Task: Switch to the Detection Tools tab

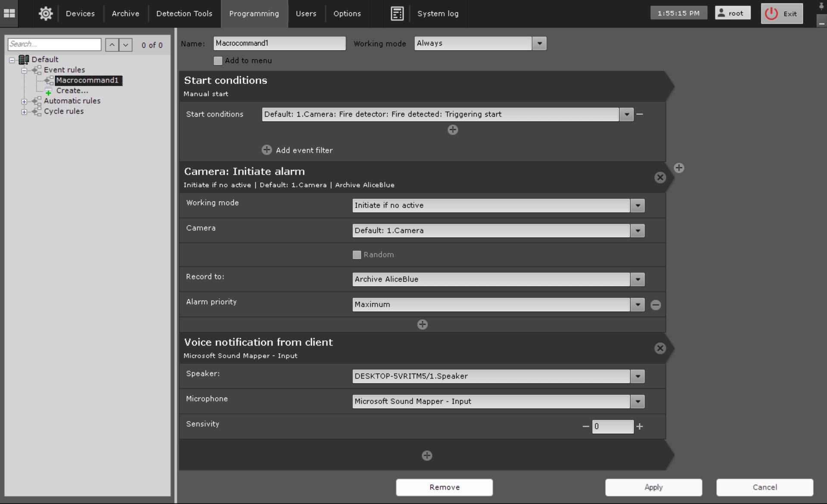Action: click(184, 13)
